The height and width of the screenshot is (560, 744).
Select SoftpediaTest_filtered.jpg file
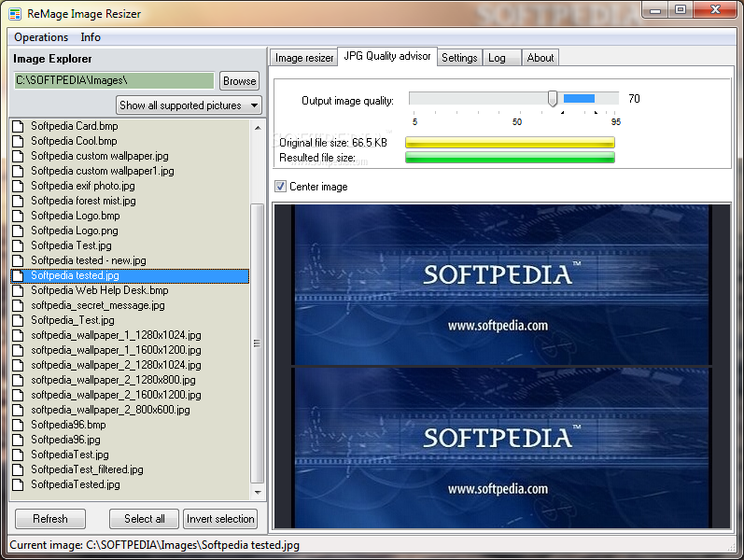pos(88,469)
